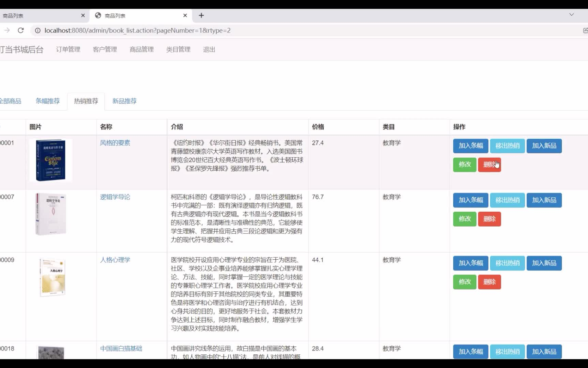Click 修改 for 风格的要素
Screen dimensions: 588x368
point(464,165)
